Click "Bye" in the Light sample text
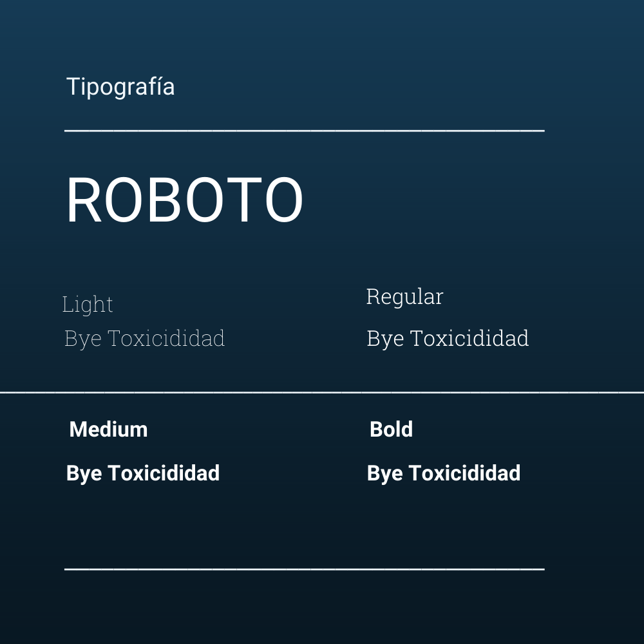This screenshot has height=644, width=644. pos(83,339)
